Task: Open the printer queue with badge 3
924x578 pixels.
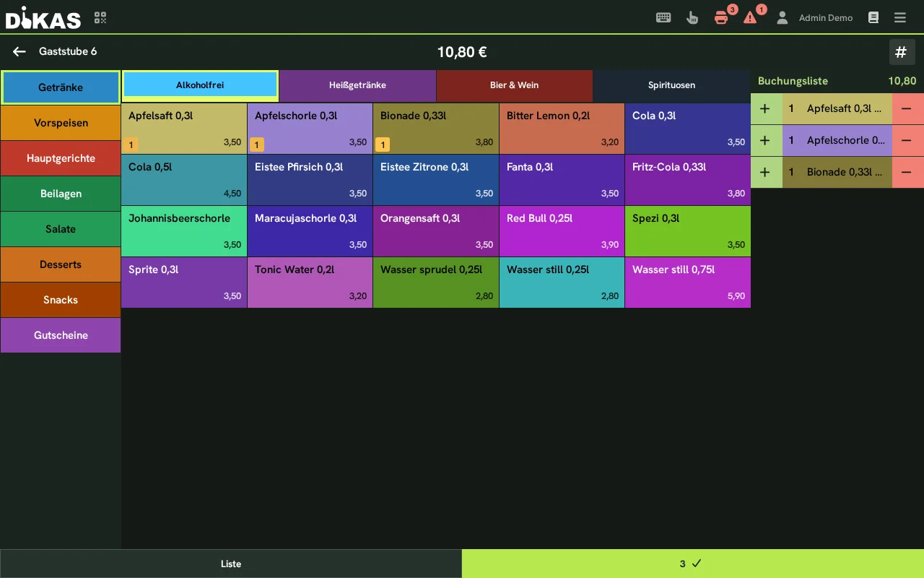Action: pyautogui.click(x=721, y=17)
